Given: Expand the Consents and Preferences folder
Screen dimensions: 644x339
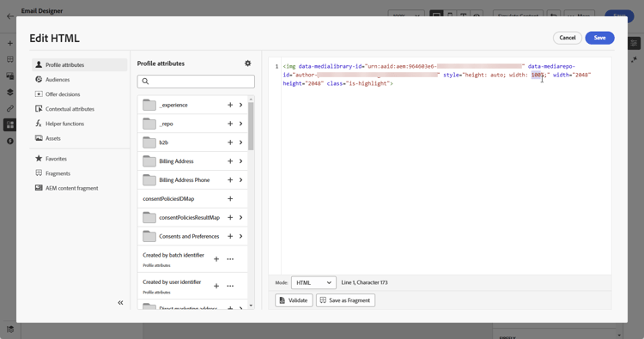Looking at the screenshot, I should click(x=240, y=236).
